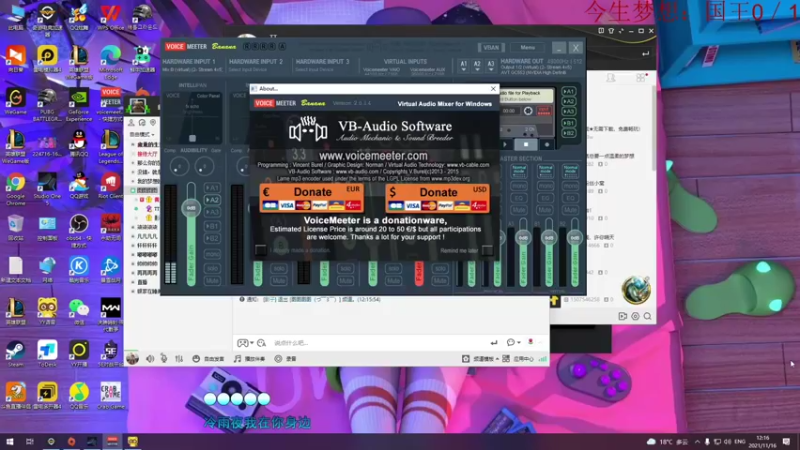Open notification center in system tray
This screenshot has width=800, height=450.
tap(787, 441)
